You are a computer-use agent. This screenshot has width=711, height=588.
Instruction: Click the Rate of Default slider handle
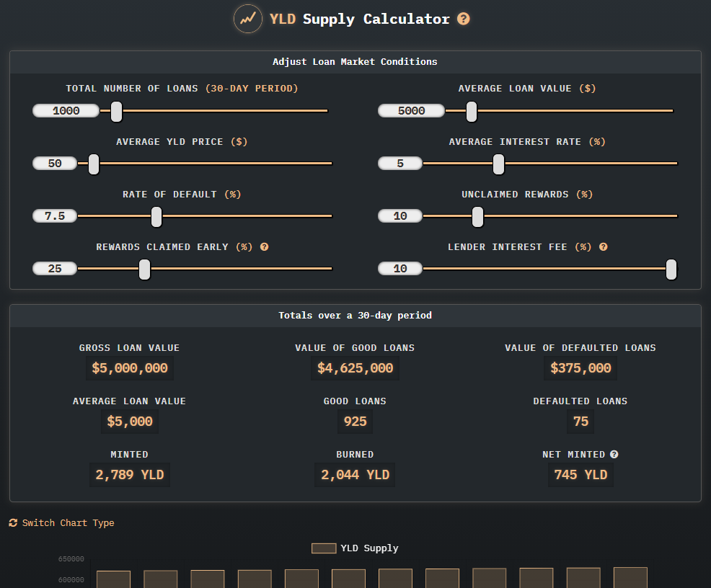(156, 216)
